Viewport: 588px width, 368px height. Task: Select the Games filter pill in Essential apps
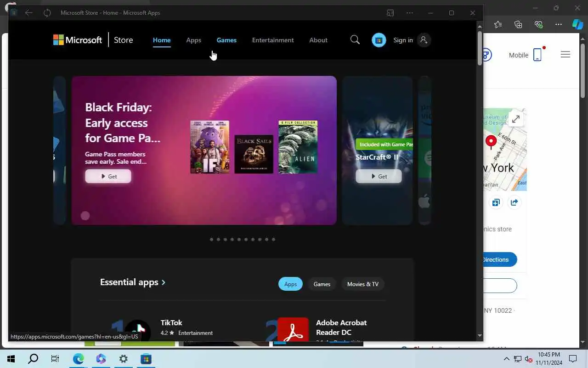click(x=322, y=284)
